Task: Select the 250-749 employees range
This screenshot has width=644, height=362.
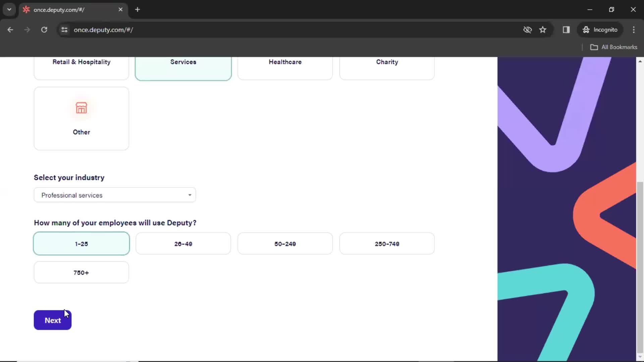Action: 387,244
